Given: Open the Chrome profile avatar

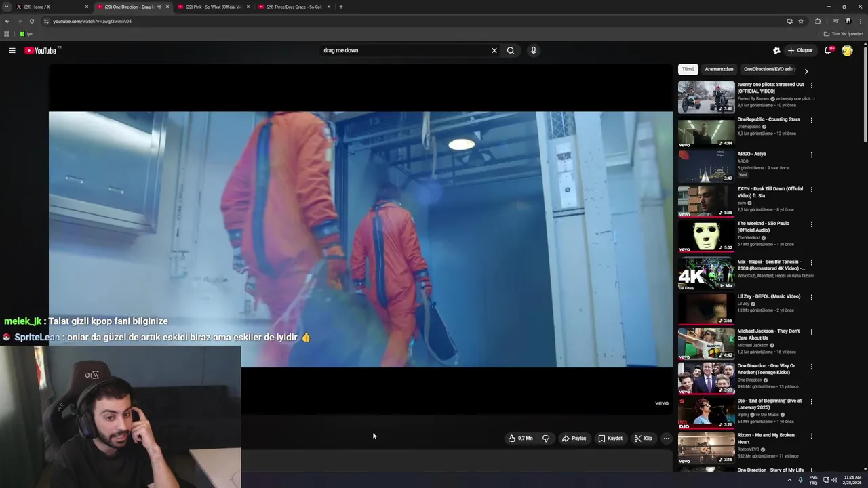Looking at the screenshot, I should 848,21.
